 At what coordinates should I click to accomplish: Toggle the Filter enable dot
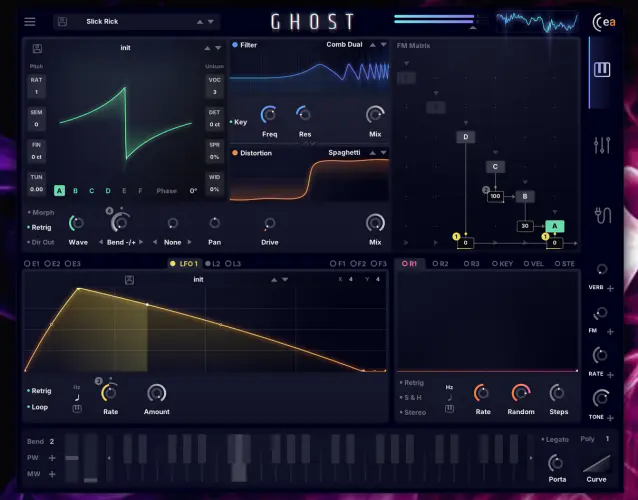tap(235, 45)
